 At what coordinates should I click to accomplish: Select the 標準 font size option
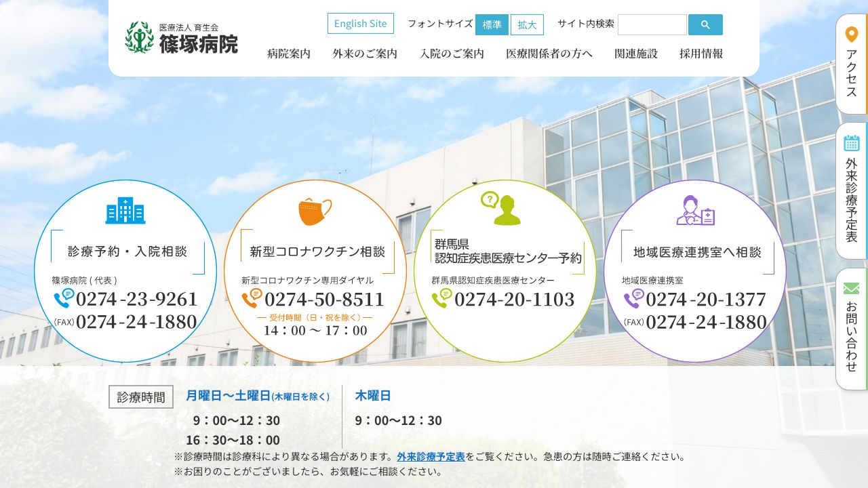[492, 24]
